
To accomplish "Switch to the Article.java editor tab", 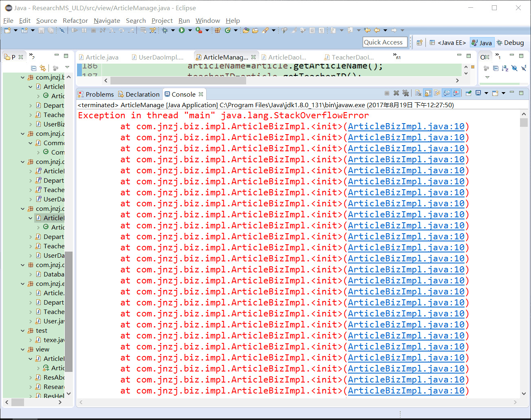I will 98,57.
